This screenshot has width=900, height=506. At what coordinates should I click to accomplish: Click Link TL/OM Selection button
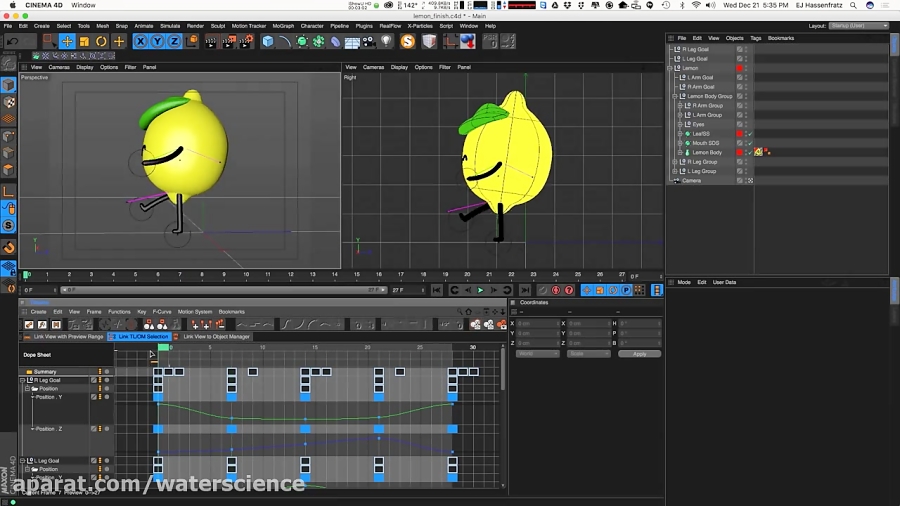(x=139, y=337)
